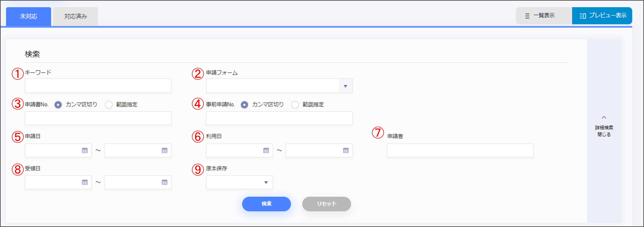Select 範囲指定 for 申請書No.

109,105
